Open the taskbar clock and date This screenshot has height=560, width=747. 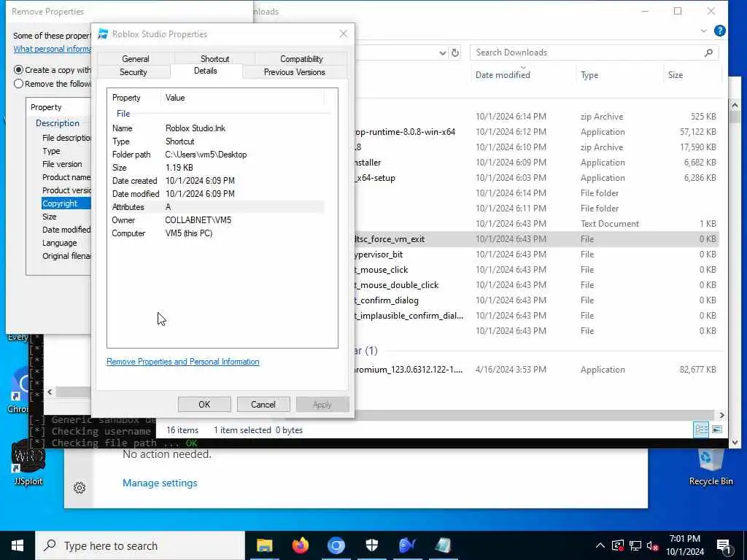pos(684,545)
